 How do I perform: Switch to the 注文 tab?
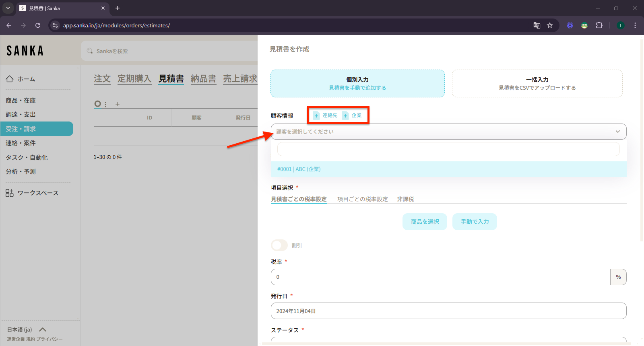(102, 79)
